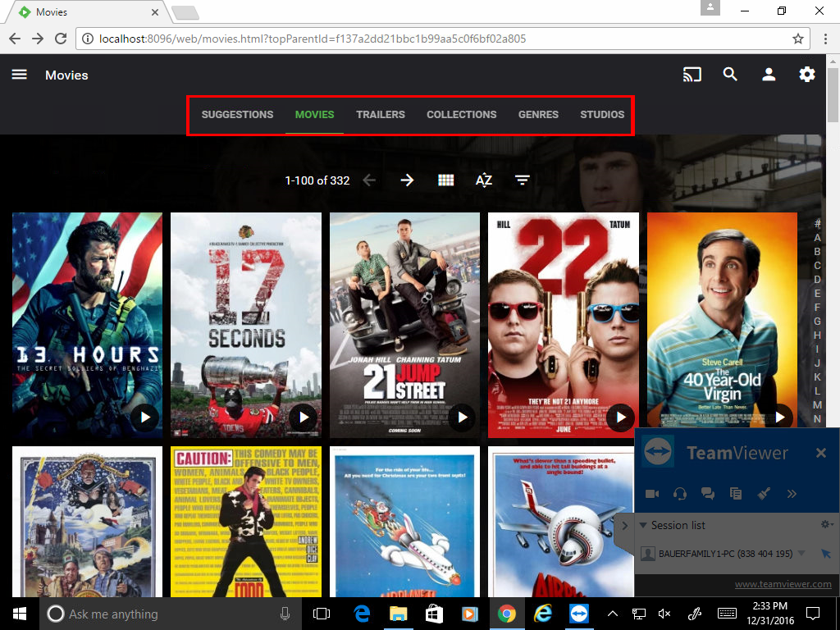This screenshot has height=630, width=840.
Task: Click Cortana Ask me anything box
Action: click(x=169, y=614)
